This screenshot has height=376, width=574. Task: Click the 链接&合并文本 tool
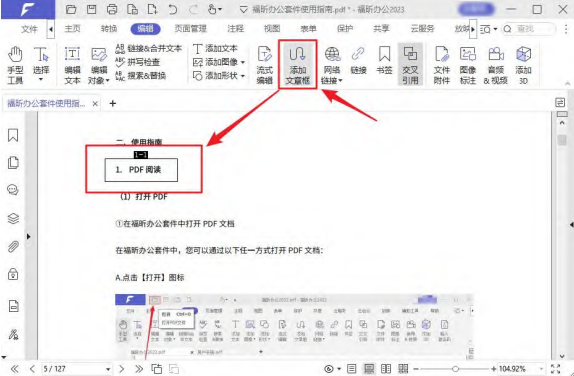tap(148, 48)
